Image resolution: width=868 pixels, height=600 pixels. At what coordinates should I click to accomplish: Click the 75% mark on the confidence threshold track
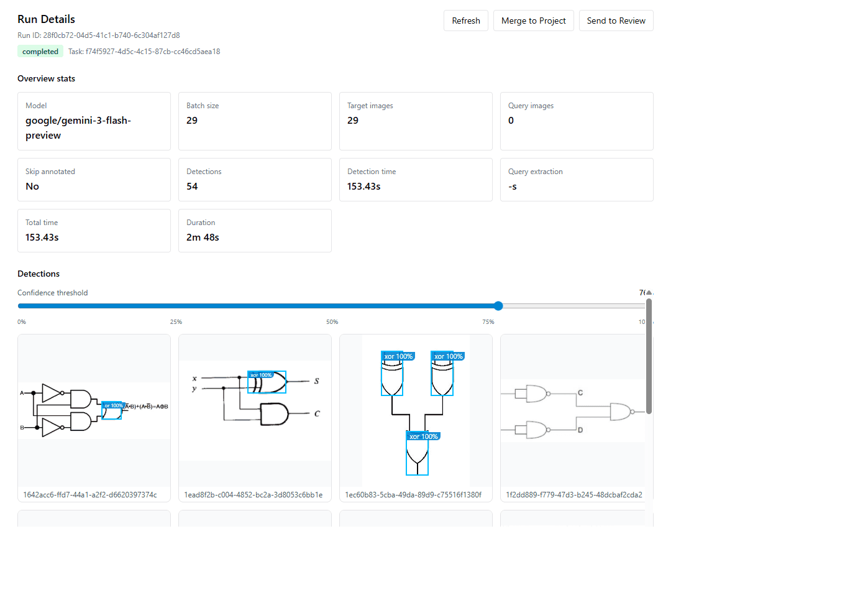488,306
